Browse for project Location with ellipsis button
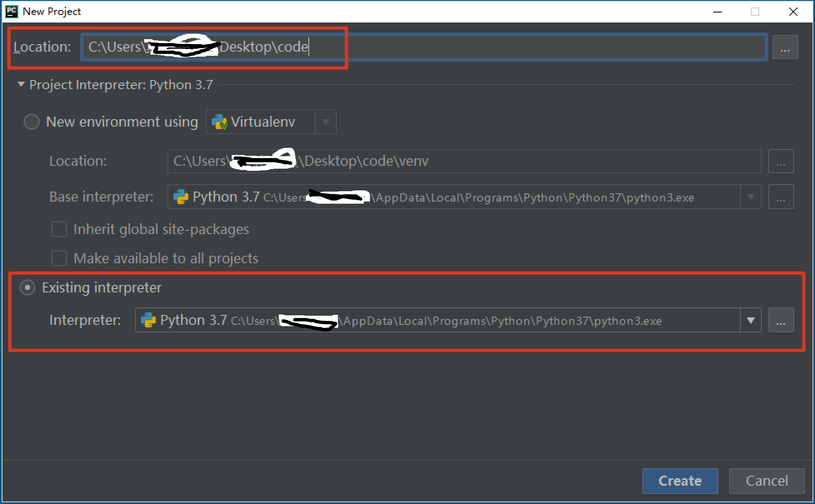This screenshot has width=815, height=504. (x=785, y=47)
